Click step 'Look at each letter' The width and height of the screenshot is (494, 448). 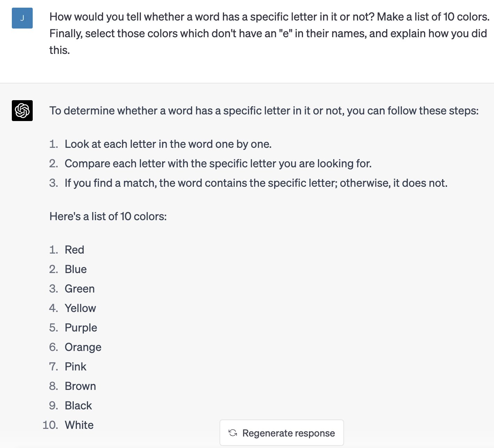(x=168, y=144)
